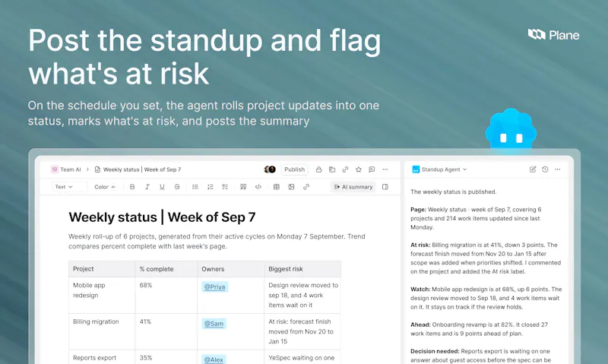Toggle the side panel layout icon

(x=385, y=187)
